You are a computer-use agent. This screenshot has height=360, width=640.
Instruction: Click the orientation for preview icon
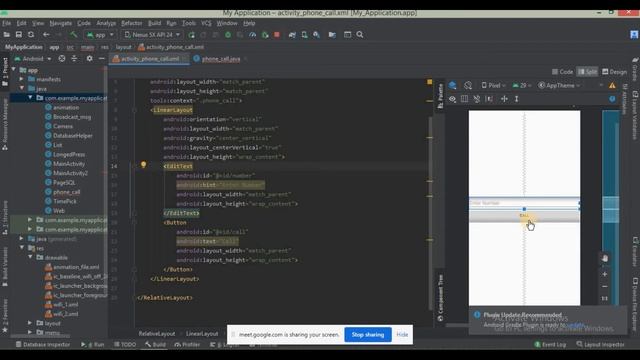pos(468,85)
